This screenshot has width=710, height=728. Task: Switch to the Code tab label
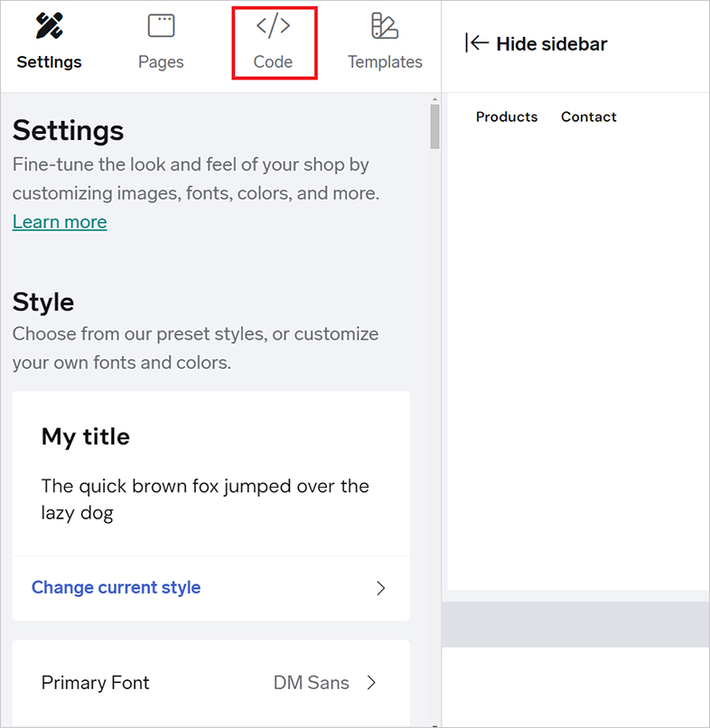tap(273, 61)
